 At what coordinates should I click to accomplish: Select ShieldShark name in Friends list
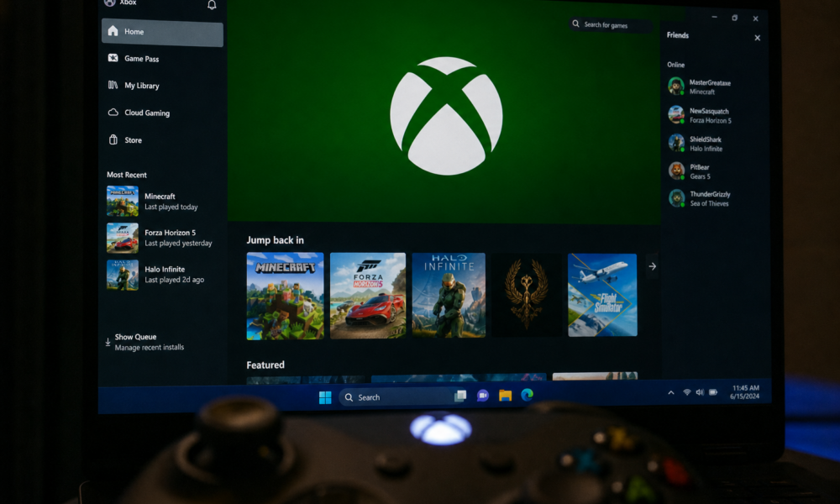click(x=705, y=139)
